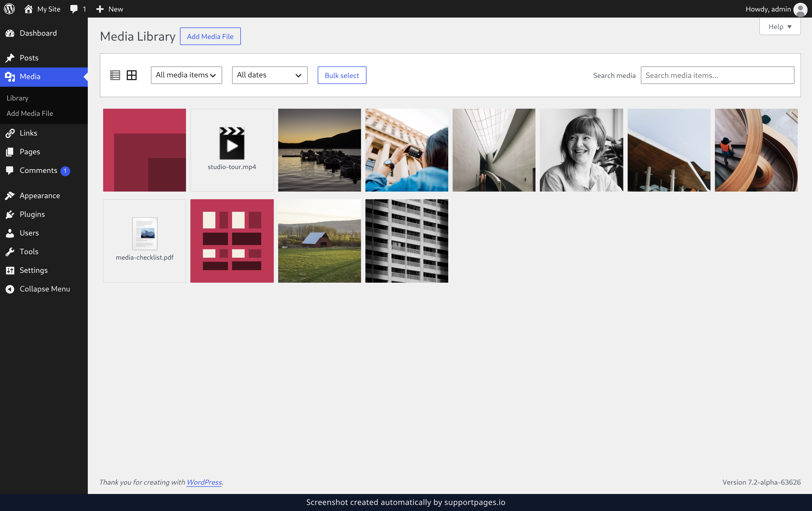Click the Add Media File button

point(210,36)
